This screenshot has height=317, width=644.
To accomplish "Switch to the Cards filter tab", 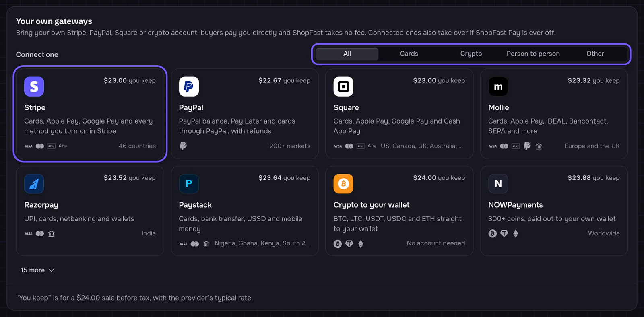I will (x=409, y=54).
